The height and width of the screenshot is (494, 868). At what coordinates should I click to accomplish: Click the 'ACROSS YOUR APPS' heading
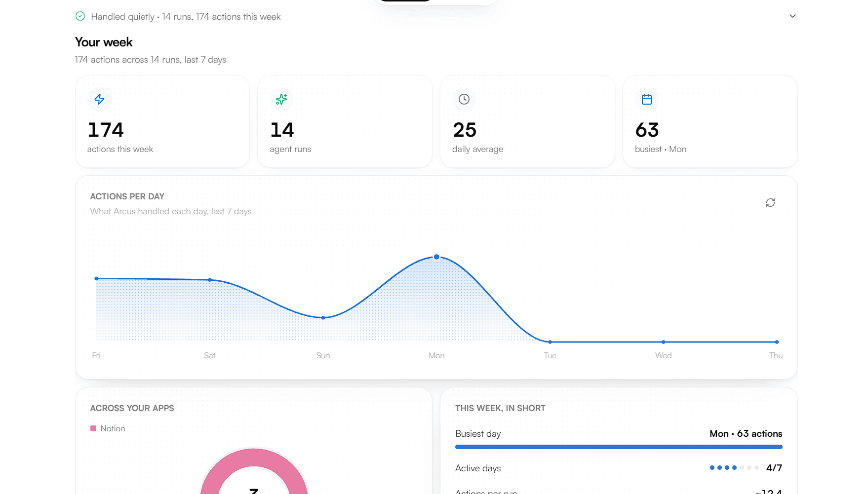[x=132, y=408]
